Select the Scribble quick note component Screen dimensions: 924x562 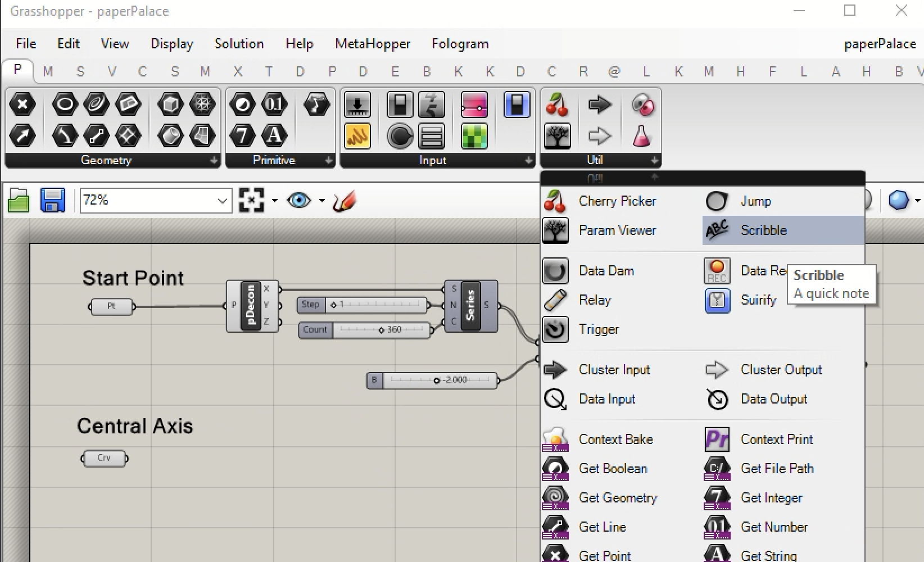coord(763,230)
